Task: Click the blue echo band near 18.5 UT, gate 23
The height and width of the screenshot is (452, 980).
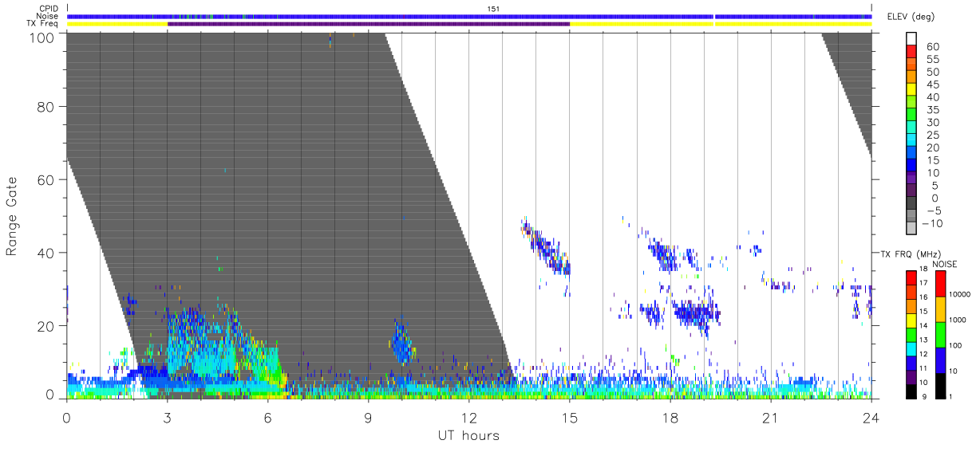Action: pyautogui.click(x=696, y=312)
